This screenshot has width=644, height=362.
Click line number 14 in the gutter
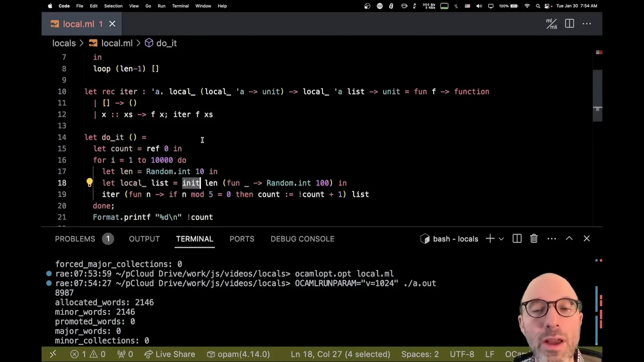click(x=62, y=137)
